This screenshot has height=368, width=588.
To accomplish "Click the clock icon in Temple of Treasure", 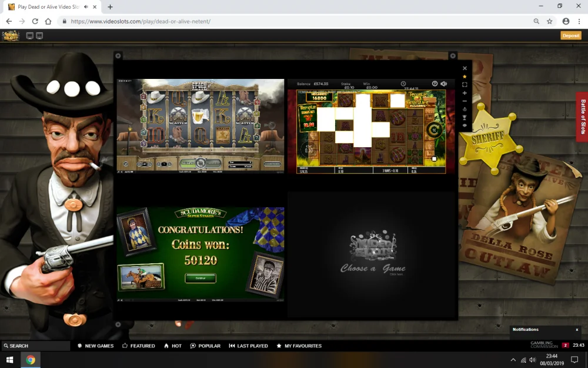I will 403,84.
